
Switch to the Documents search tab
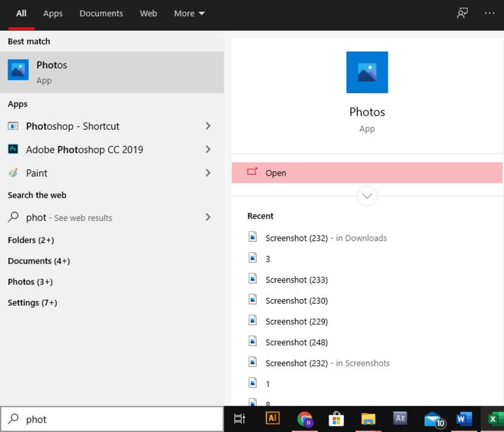point(101,14)
